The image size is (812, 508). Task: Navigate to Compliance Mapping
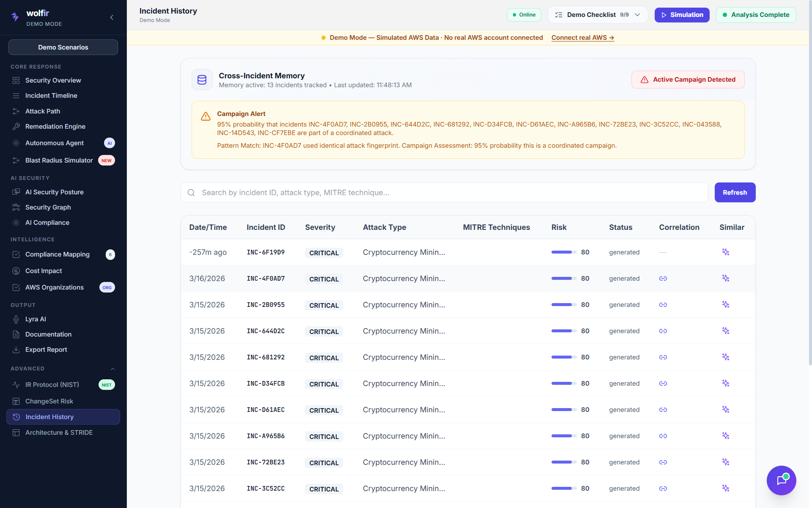click(57, 254)
